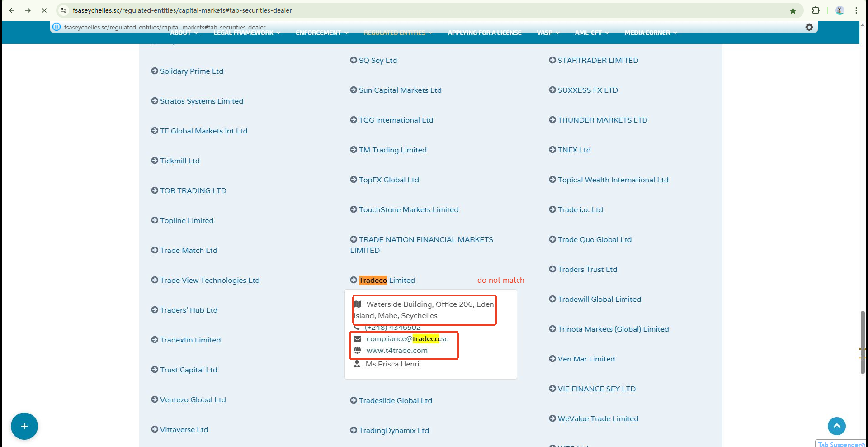The image size is (868, 447).
Task: Open the browser extensions puzzle icon
Action: click(816, 10)
